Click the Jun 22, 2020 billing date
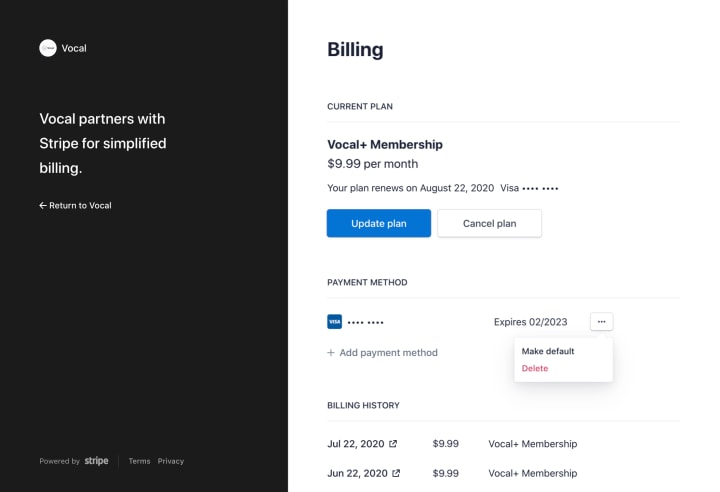This screenshot has width=720, height=492. 357,473
